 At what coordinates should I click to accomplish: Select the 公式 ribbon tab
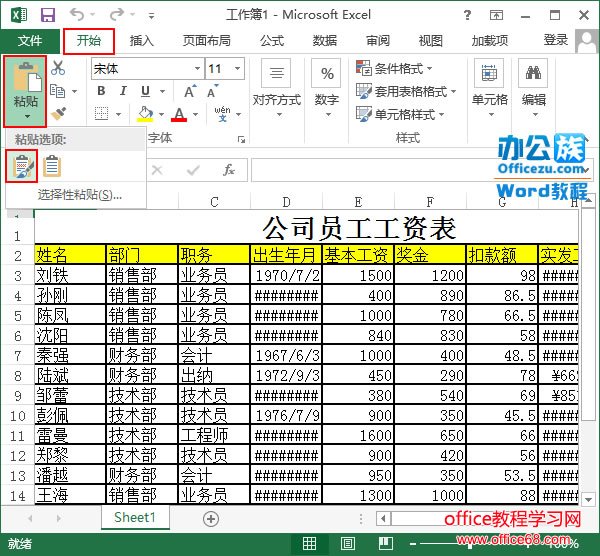[x=272, y=41]
